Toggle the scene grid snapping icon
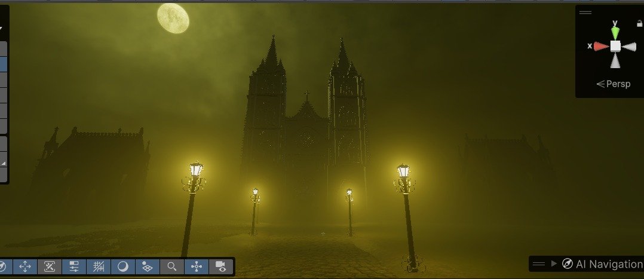 [x=99, y=266]
